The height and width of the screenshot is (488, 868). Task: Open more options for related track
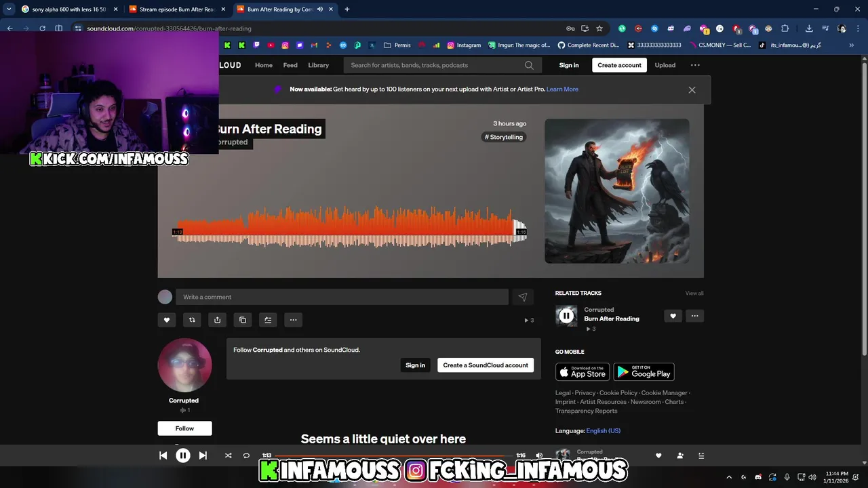coord(694,316)
